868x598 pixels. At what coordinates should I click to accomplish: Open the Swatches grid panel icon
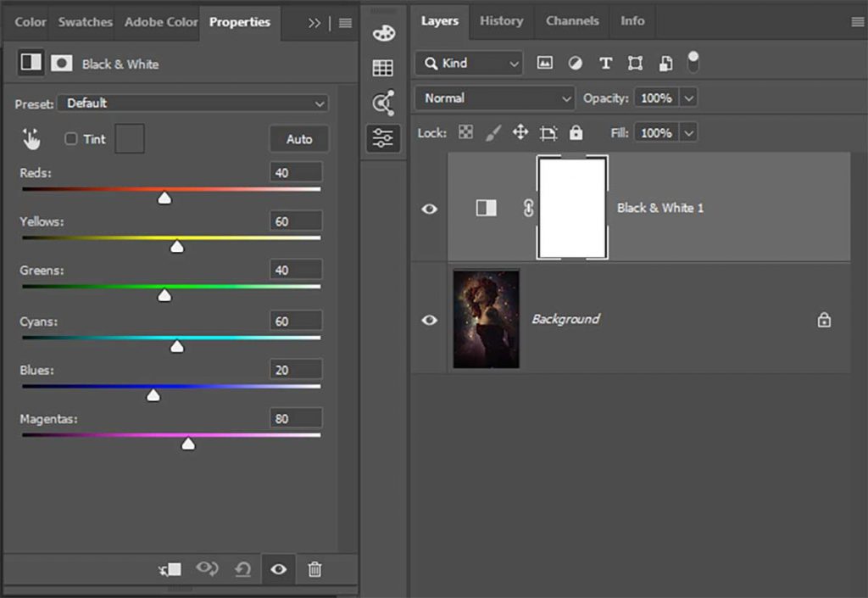(382, 67)
